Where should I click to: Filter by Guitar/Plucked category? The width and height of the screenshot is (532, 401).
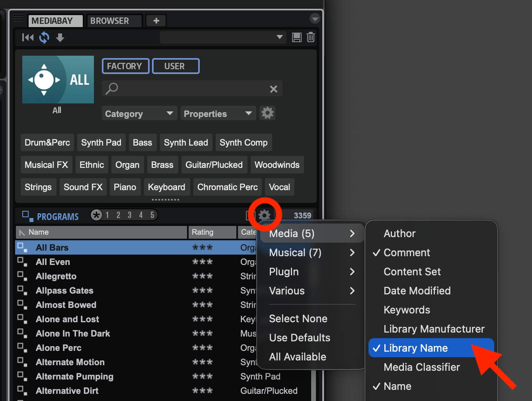(x=214, y=165)
